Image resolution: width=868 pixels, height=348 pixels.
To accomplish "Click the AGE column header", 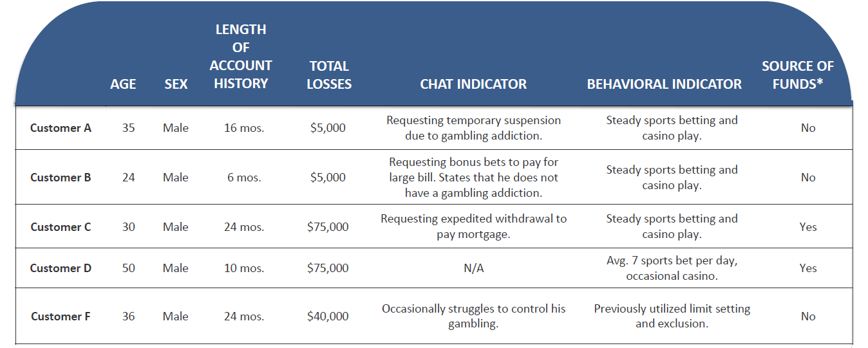I will point(123,84).
